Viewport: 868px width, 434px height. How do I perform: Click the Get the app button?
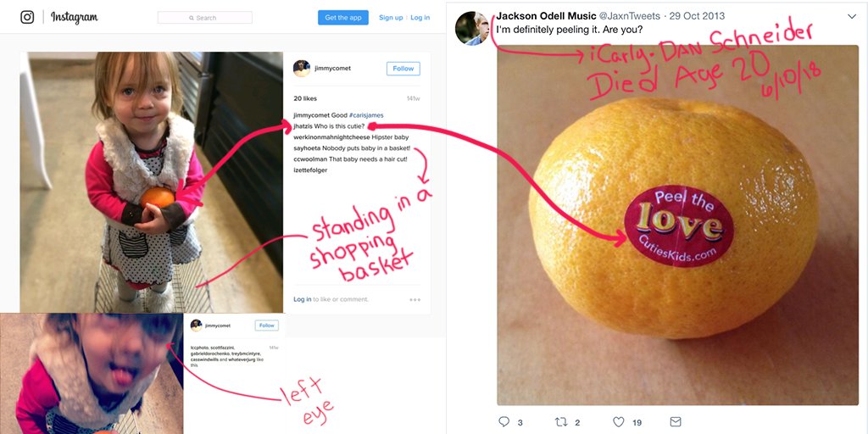343,18
